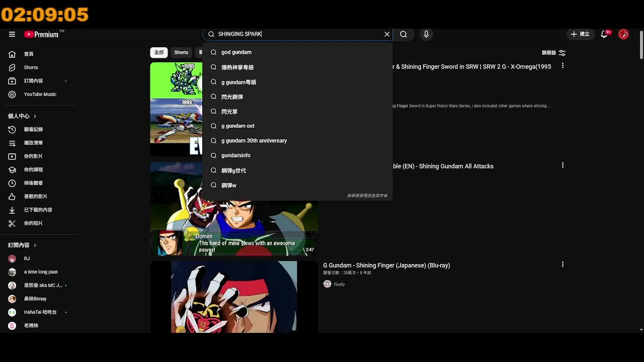
Task: Open the 篩選器 filters panel
Action: point(553,53)
